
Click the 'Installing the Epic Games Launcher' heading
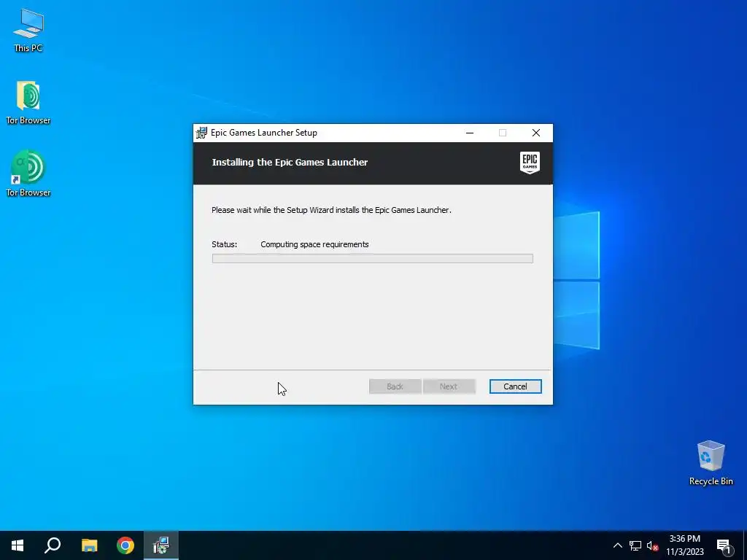290,163
